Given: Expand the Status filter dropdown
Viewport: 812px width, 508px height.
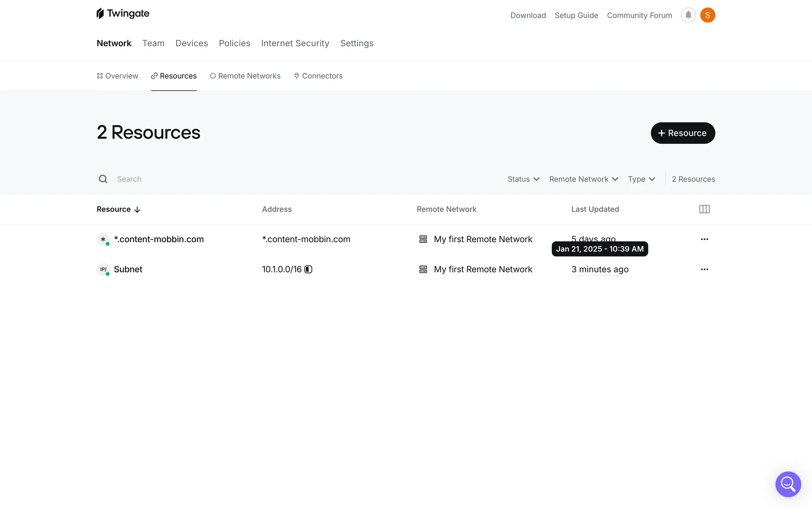Looking at the screenshot, I should tap(523, 179).
